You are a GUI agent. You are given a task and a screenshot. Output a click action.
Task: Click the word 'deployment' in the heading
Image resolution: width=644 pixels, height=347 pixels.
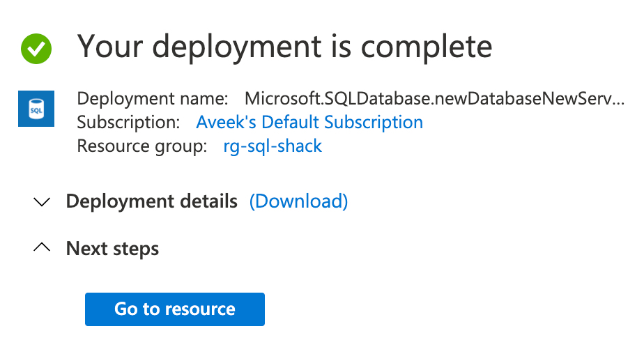click(x=231, y=47)
